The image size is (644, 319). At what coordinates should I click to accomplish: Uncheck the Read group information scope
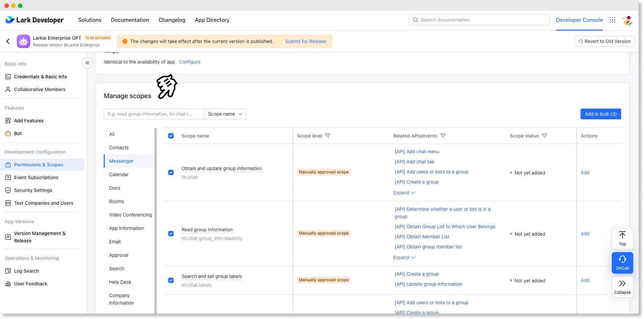pyautogui.click(x=171, y=234)
